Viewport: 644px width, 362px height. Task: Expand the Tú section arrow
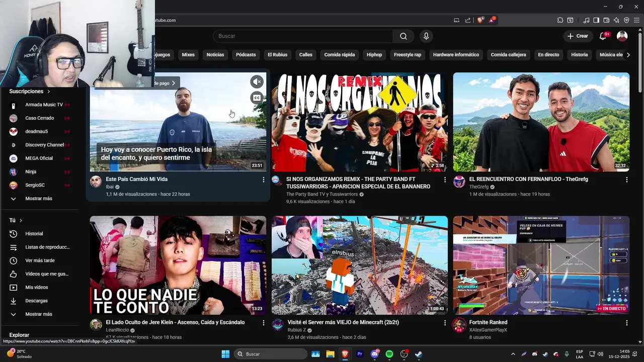pyautogui.click(x=21, y=221)
